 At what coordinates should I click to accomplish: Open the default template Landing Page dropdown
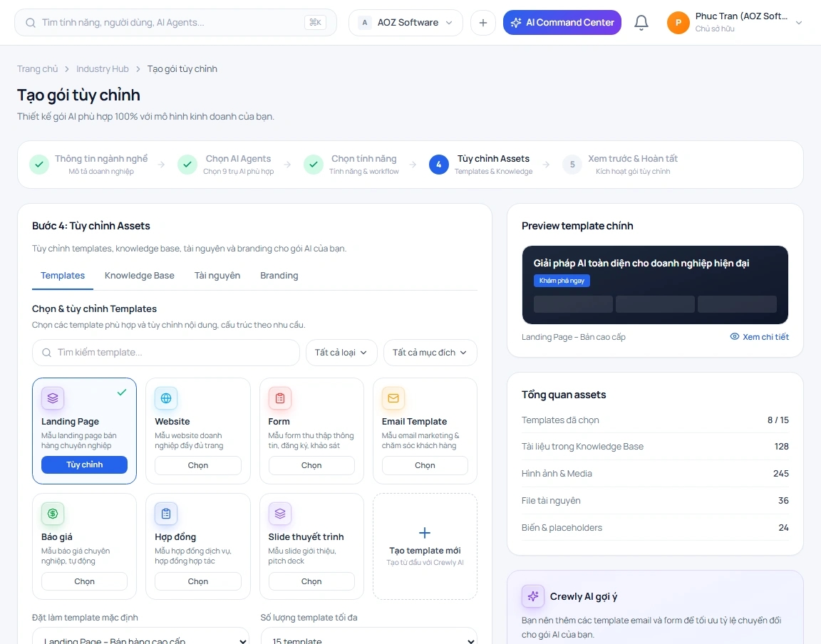(x=141, y=638)
